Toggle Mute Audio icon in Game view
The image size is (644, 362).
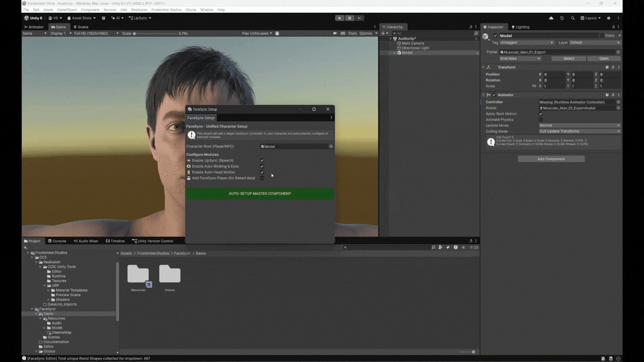point(335,34)
